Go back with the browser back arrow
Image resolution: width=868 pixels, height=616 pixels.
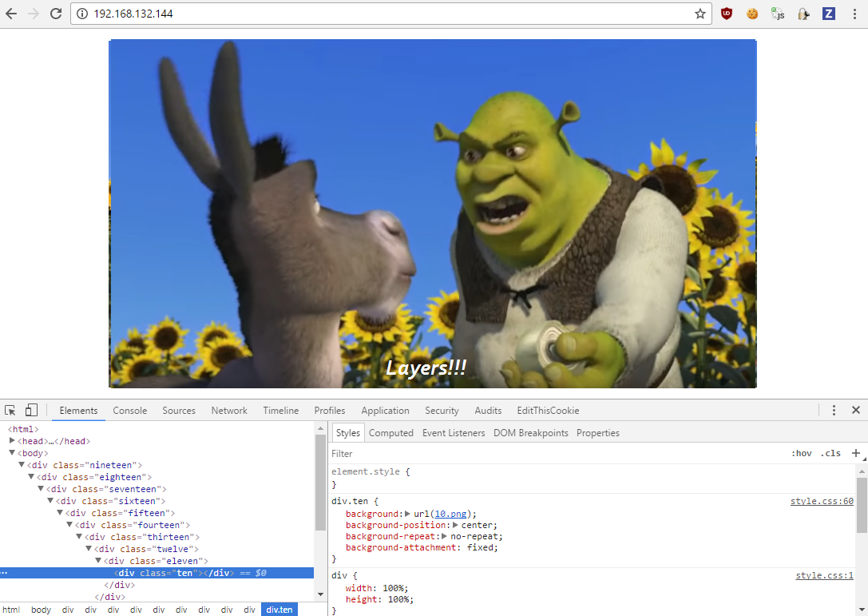[x=11, y=14]
